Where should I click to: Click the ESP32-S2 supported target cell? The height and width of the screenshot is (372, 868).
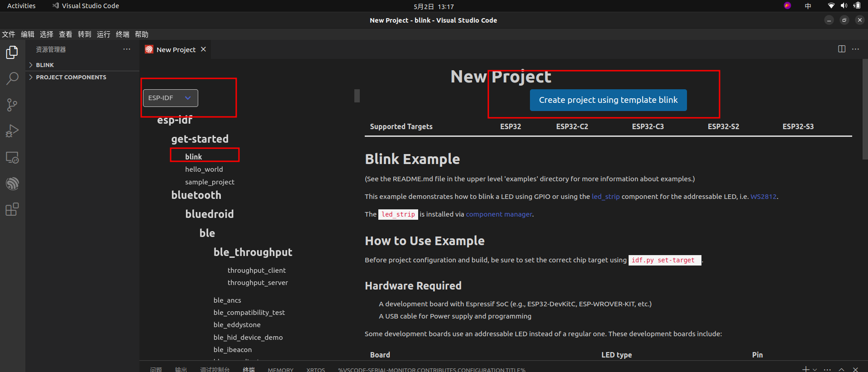[723, 126]
